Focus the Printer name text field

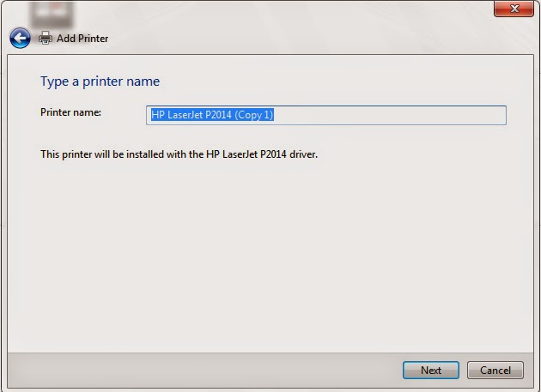(326, 115)
